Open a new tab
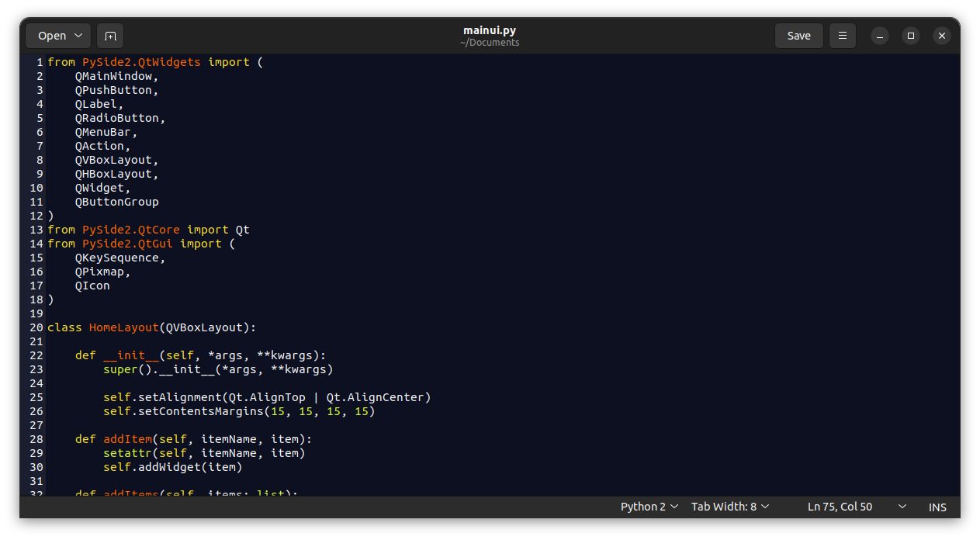The image size is (980, 540). tap(109, 35)
